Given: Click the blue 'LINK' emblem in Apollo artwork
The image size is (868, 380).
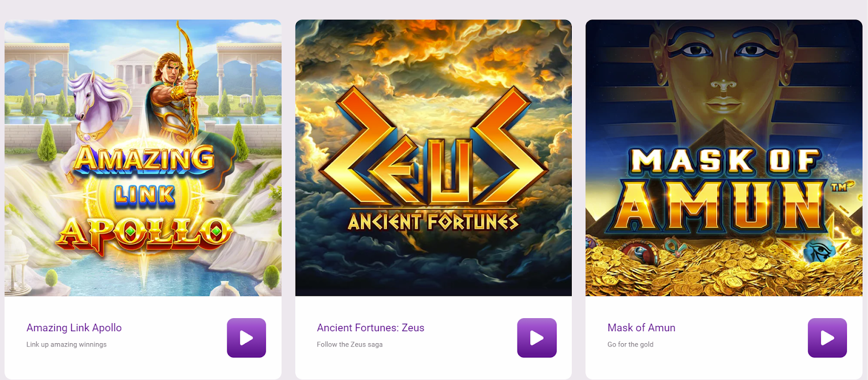Looking at the screenshot, I should [144, 195].
